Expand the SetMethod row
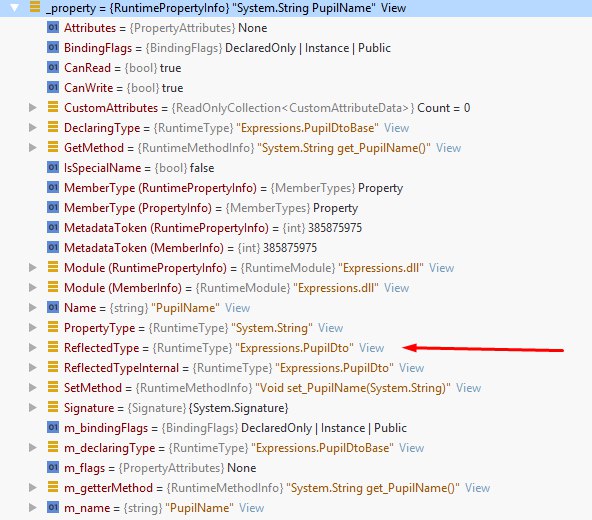Viewport: 592px width, 520px height. pyautogui.click(x=33, y=388)
